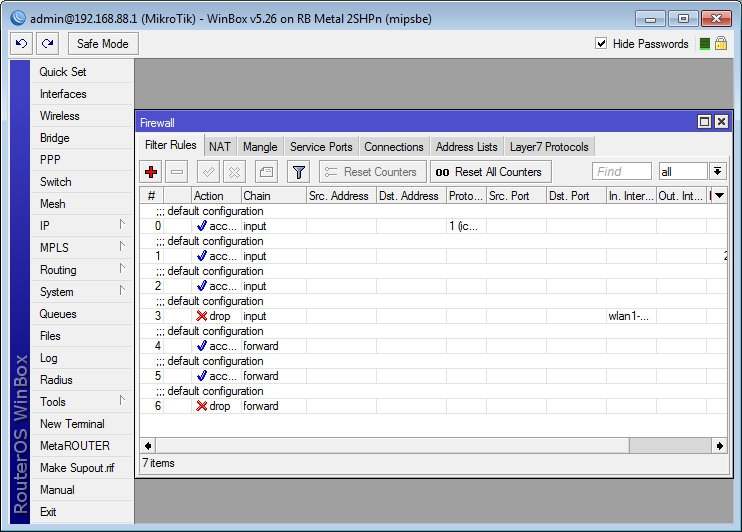Click the accept checkmark icon of rule 0

pyautogui.click(x=202, y=226)
